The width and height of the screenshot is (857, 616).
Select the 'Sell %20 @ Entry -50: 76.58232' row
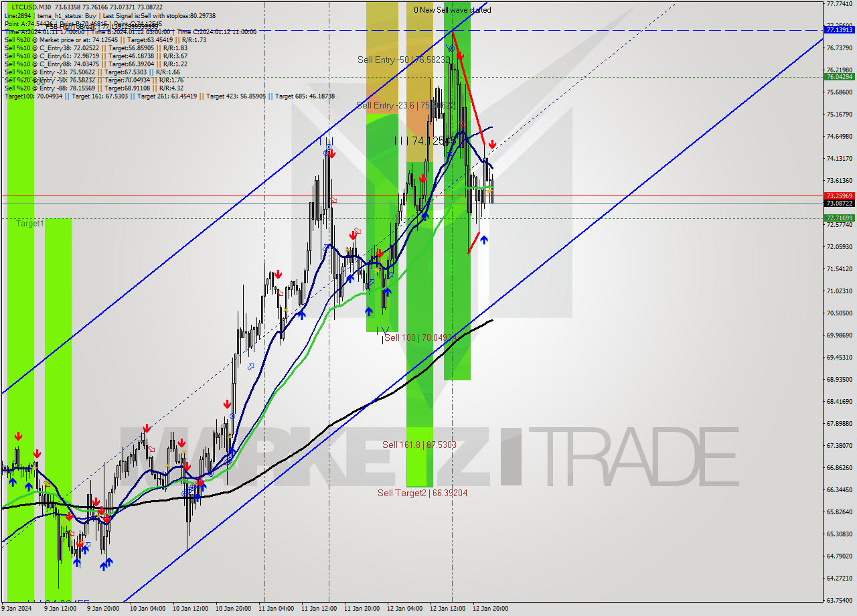[94, 80]
